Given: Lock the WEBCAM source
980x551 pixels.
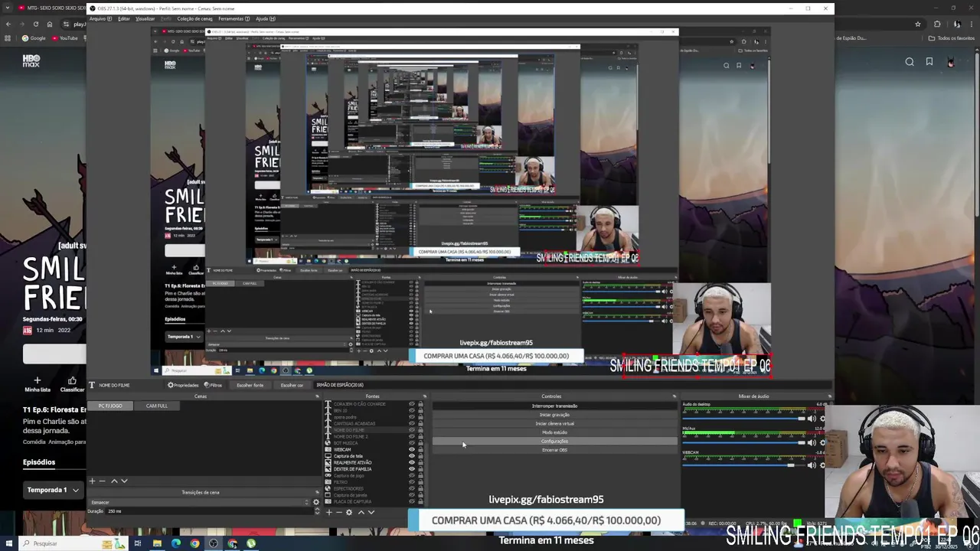Looking at the screenshot, I should [420, 449].
